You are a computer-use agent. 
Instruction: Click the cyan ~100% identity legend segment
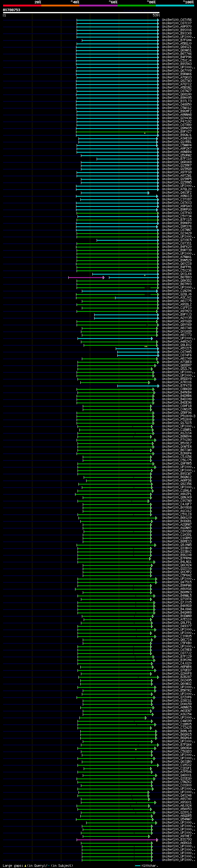pyautogui.click(x=175, y=6)
